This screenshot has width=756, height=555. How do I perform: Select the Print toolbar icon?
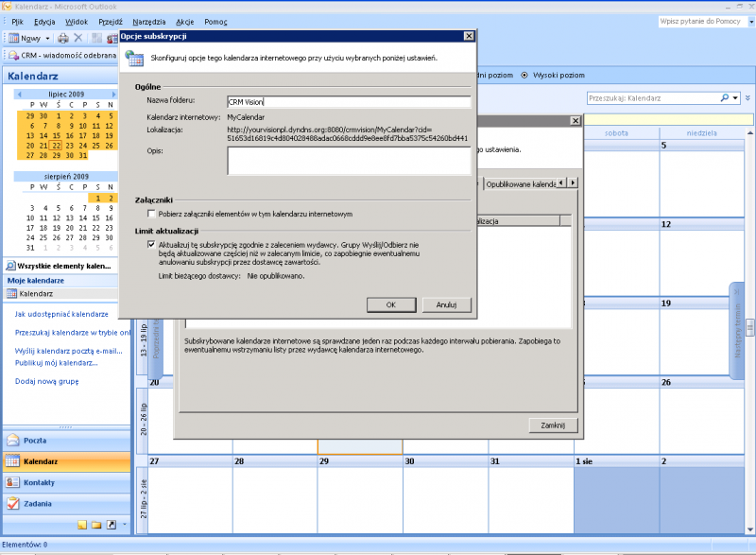tap(62, 38)
